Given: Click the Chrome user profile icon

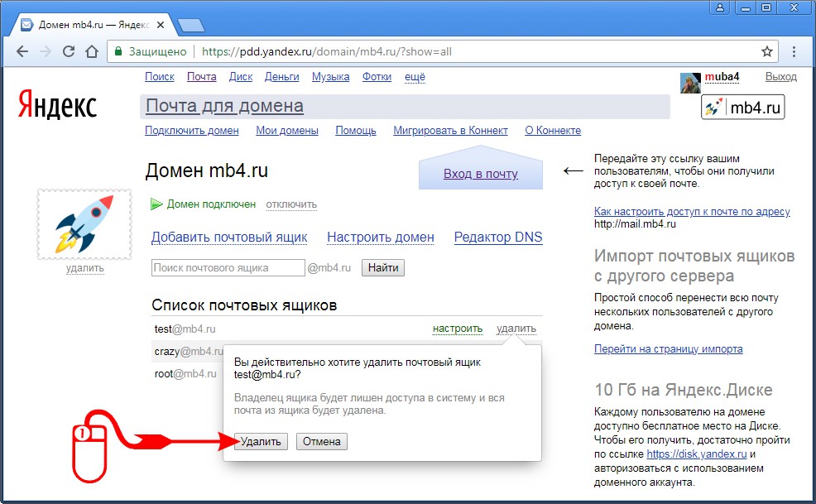Looking at the screenshot, I should tap(720, 7).
